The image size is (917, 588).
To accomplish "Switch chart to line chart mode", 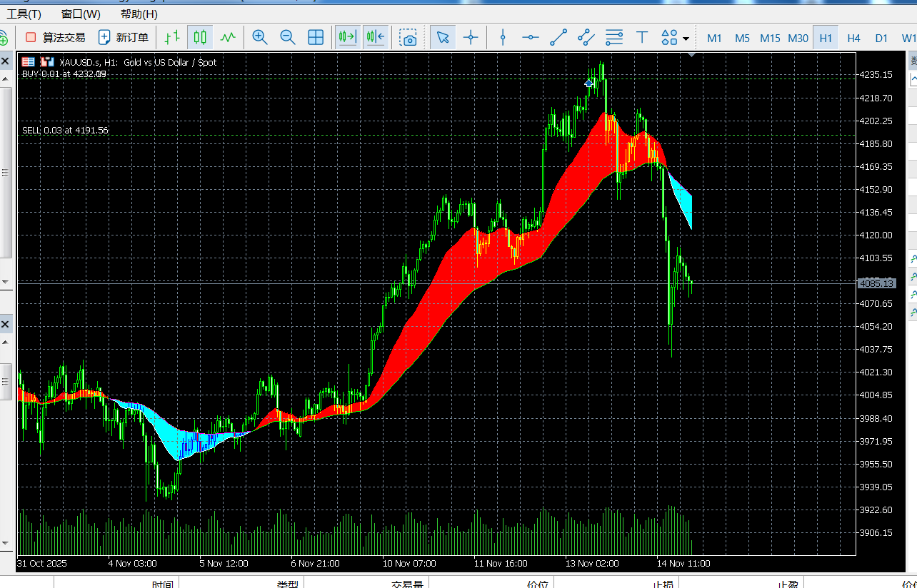I will pyautogui.click(x=228, y=38).
